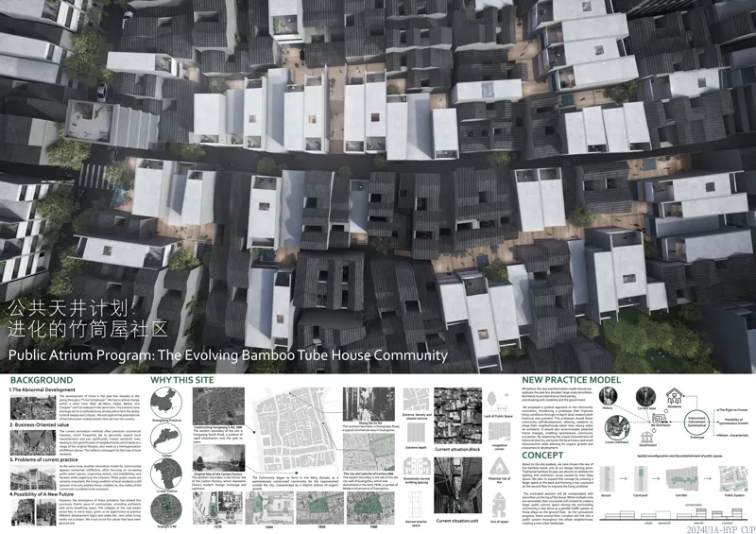756x534 pixels.
Task: Select the CONCEPT heading
Action: coord(542,456)
